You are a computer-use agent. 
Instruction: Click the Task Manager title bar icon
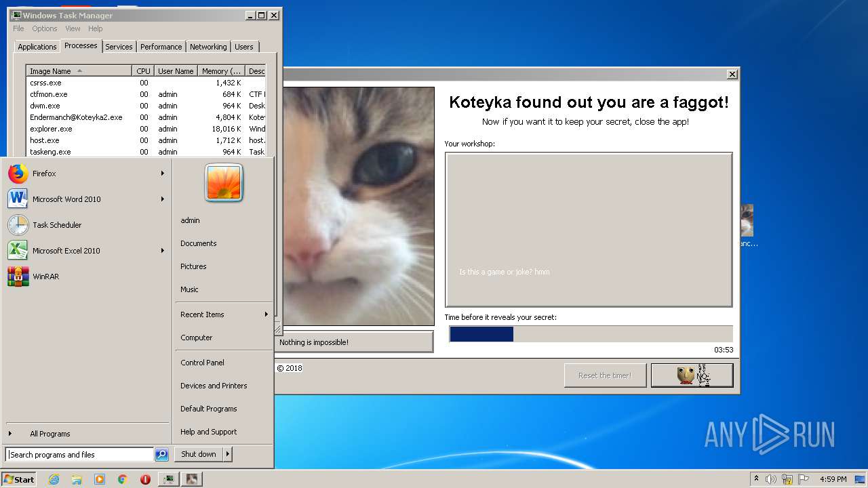(x=16, y=15)
